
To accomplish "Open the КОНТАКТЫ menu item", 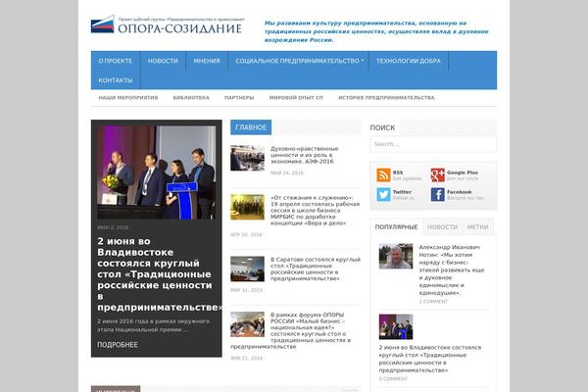I will (115, 80).
